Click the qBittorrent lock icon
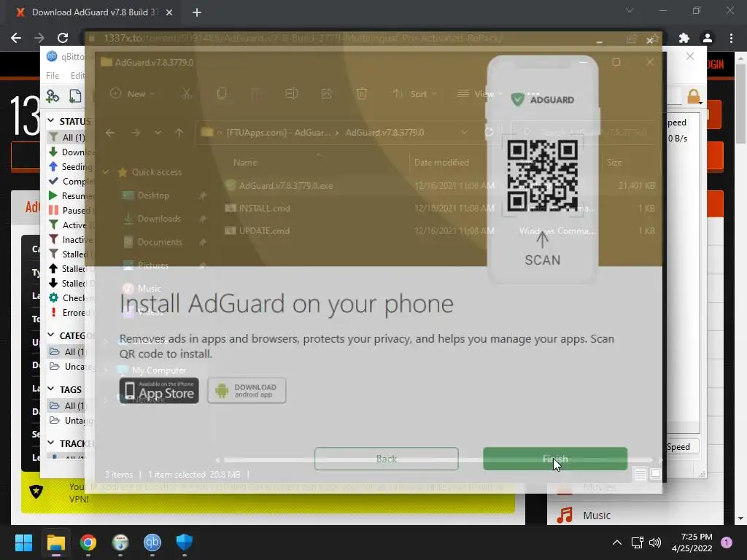 point(694,97)
